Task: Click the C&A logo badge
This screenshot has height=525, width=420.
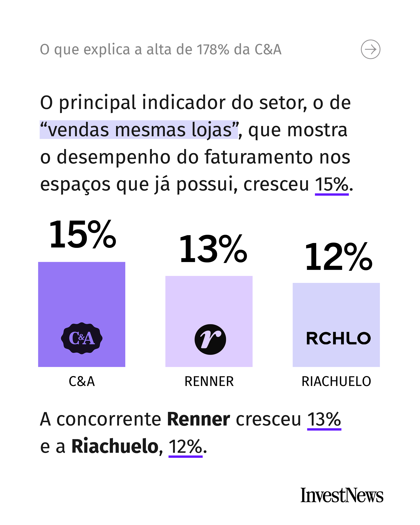Action: pos(82,338)
